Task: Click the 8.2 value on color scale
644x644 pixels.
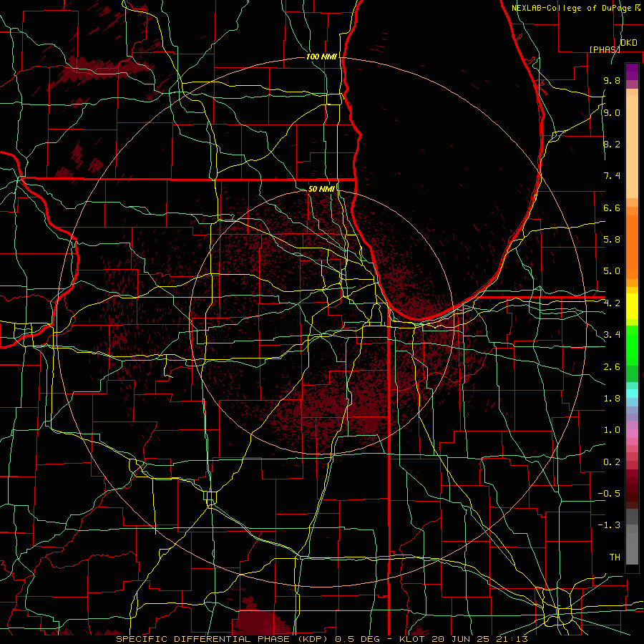Action: tap(612, 144)
